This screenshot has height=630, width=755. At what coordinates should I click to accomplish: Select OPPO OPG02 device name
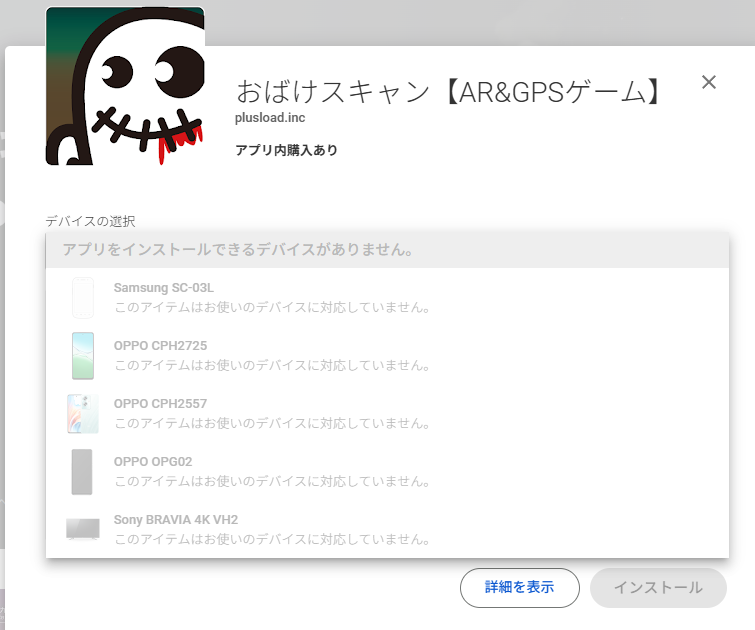(153, 462)
